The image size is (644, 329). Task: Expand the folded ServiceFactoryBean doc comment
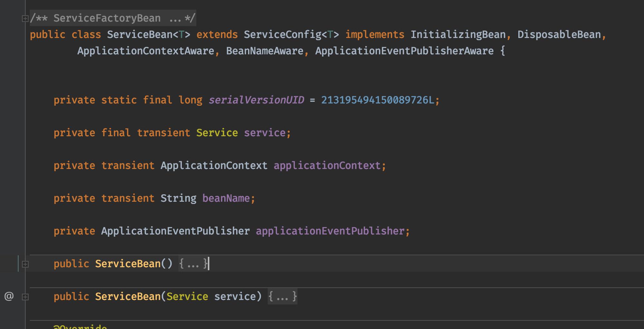[x=25, y=19]
